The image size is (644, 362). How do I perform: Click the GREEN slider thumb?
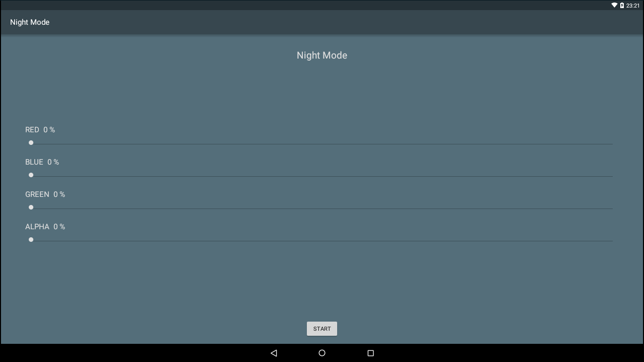31,208
